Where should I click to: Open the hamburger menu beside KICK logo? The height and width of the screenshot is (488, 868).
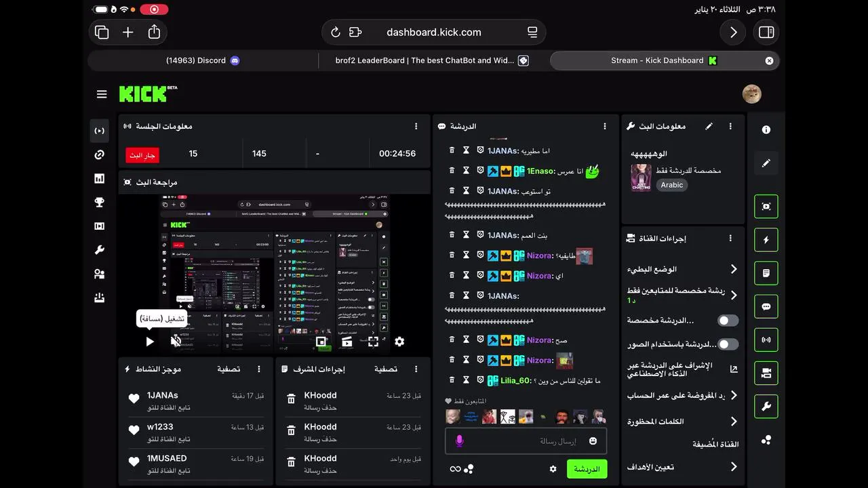[x=102, y=94]
